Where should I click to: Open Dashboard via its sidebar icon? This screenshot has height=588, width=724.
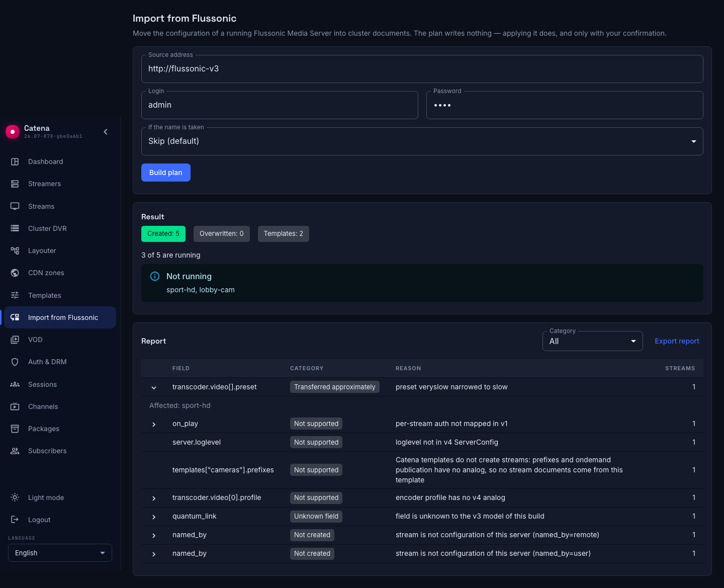15,161
